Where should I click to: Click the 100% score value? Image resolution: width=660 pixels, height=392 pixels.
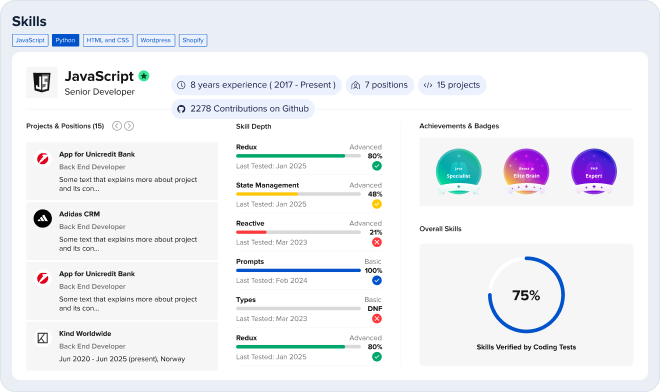(373, 270)
